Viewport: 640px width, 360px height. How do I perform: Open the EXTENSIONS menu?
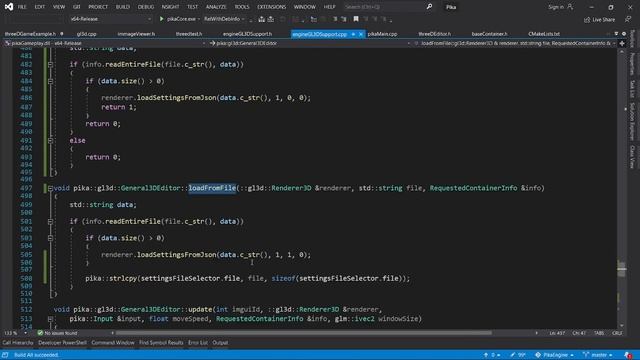[271, 7]
